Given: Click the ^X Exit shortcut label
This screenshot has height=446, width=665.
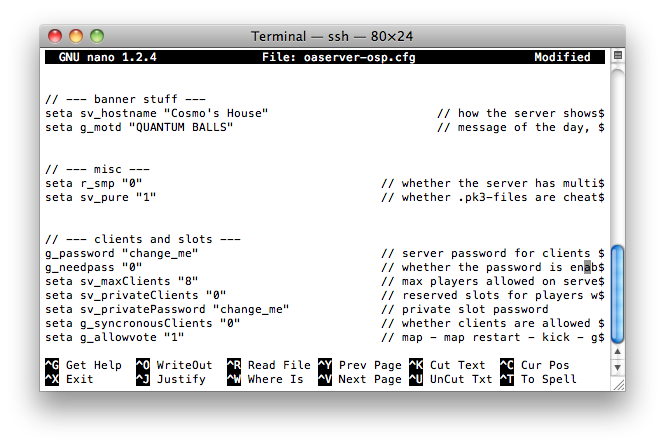Looking at the screenshot, I should (x=69, y=379).
